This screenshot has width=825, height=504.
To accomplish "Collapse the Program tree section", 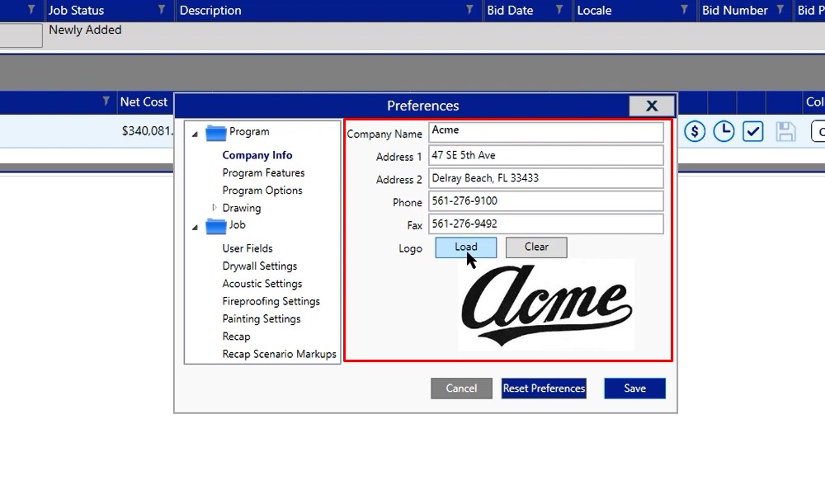I will (195, 133).
